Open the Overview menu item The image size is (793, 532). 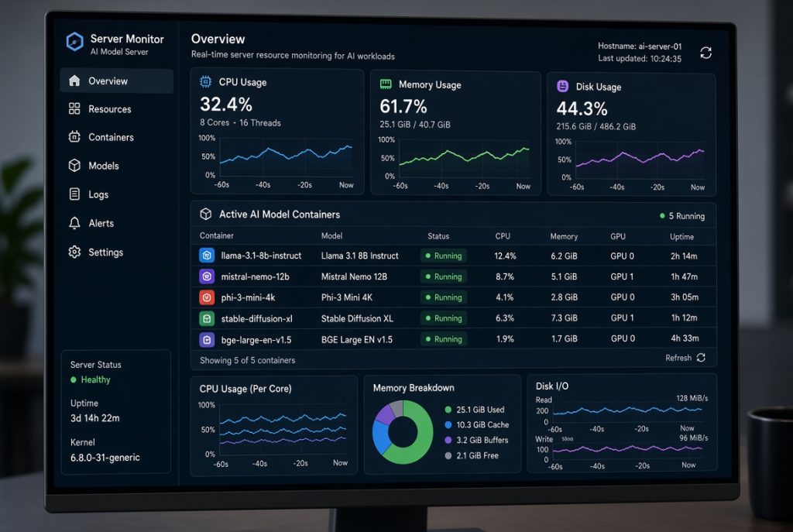tap(117, 81)
